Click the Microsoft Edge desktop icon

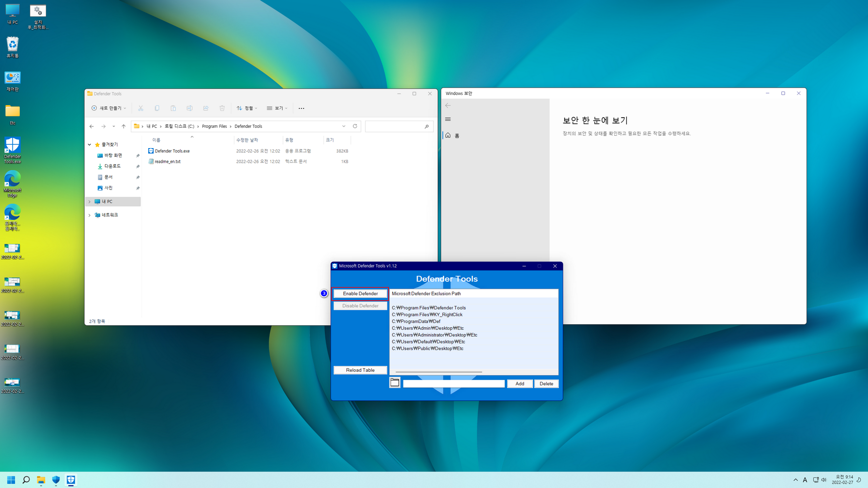click(x=13, y=184)
